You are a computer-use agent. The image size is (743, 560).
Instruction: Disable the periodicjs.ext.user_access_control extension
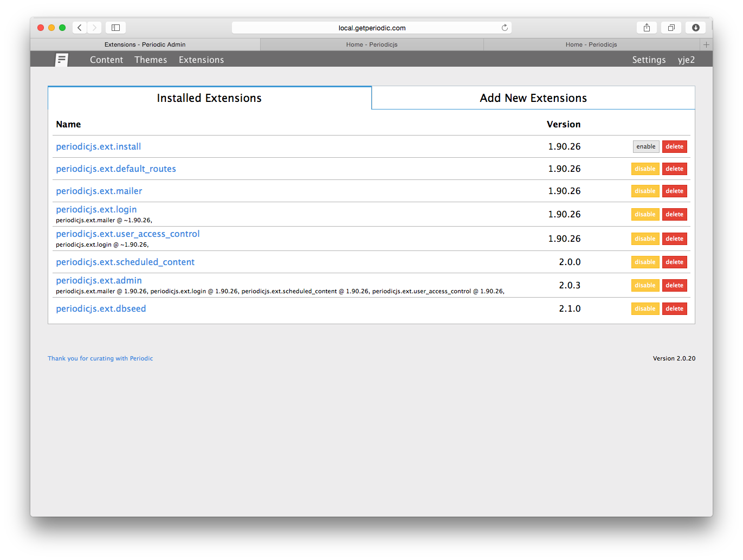coord(645,239)
